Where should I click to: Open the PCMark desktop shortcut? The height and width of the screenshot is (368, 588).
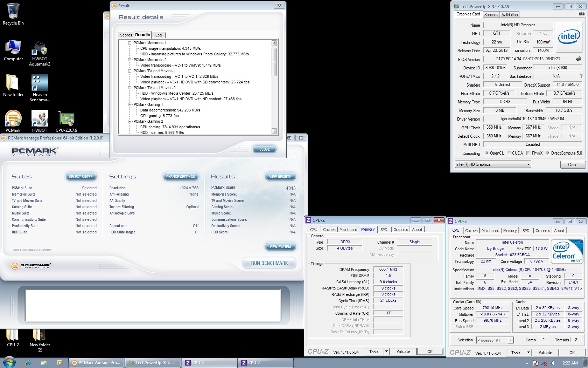(x=13, y=121)
